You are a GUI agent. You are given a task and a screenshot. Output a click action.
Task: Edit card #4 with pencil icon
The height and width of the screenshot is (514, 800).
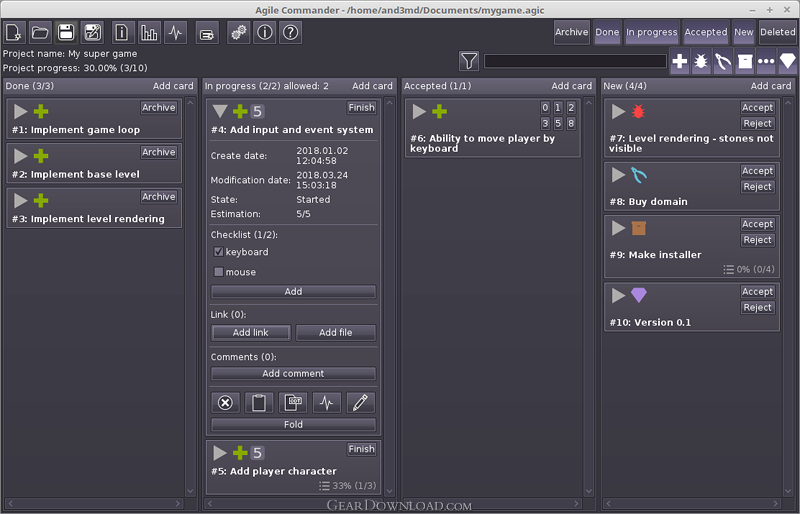(360, 403)
